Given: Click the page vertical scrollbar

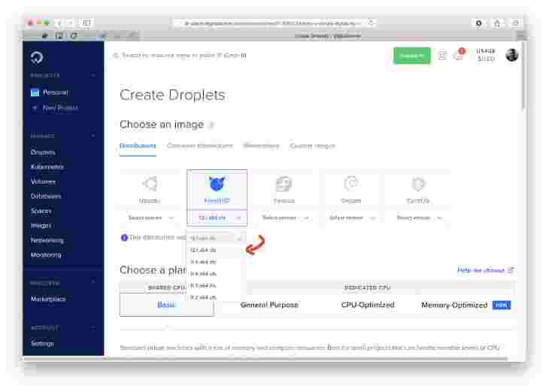Looking at the screenshot, I should coord(523,75).
